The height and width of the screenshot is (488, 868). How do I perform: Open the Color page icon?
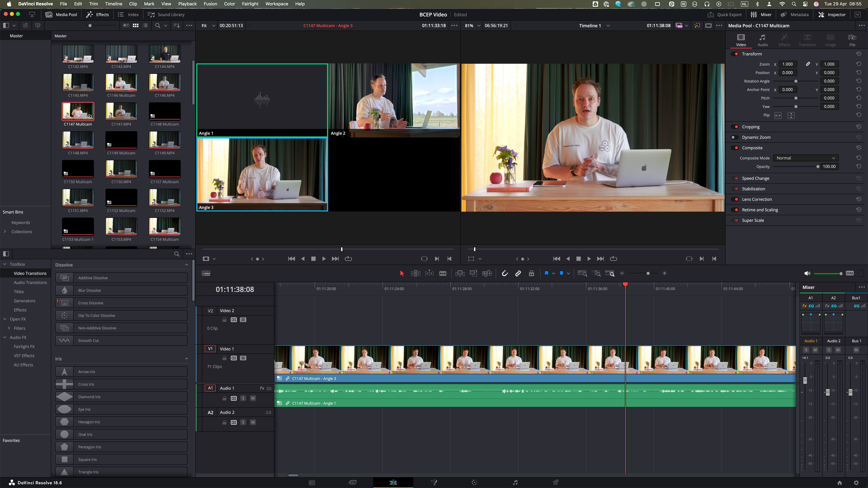tap(475, 483)
